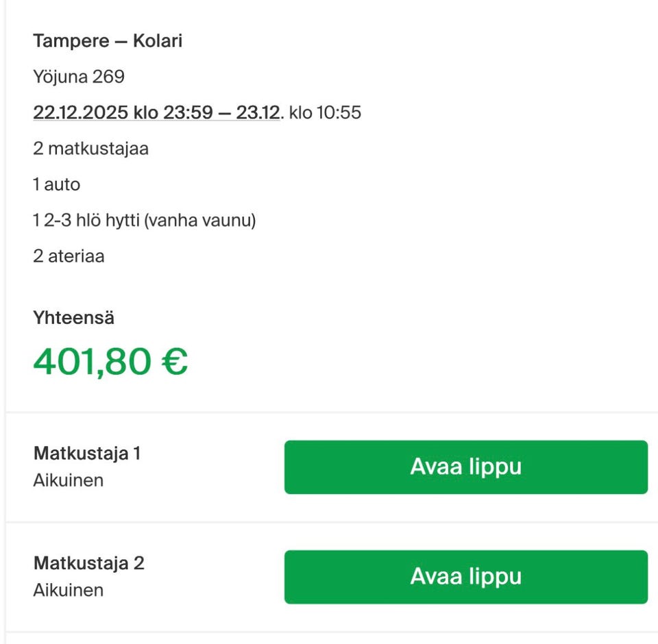Image resolution: width=658 pixels, height=644 pixels.
Task: Click the Matkustaja 1 name label
Action: [x=88, y=452]
